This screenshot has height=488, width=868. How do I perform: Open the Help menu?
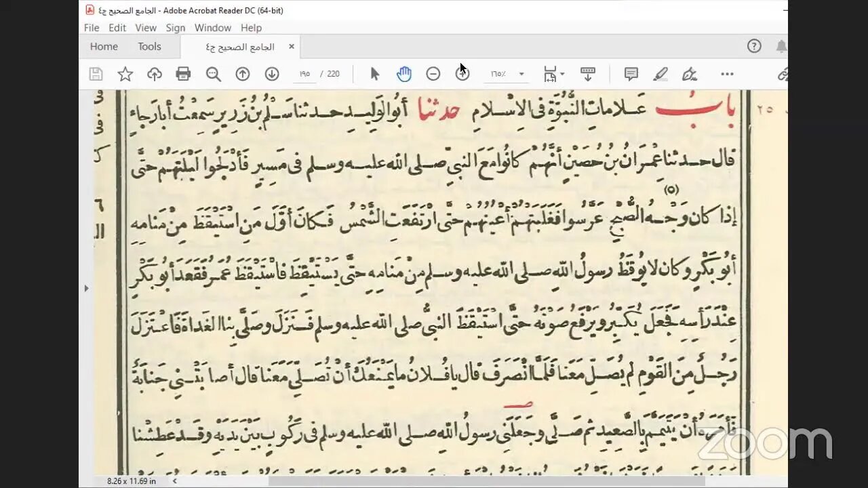(x=251, y=28)
